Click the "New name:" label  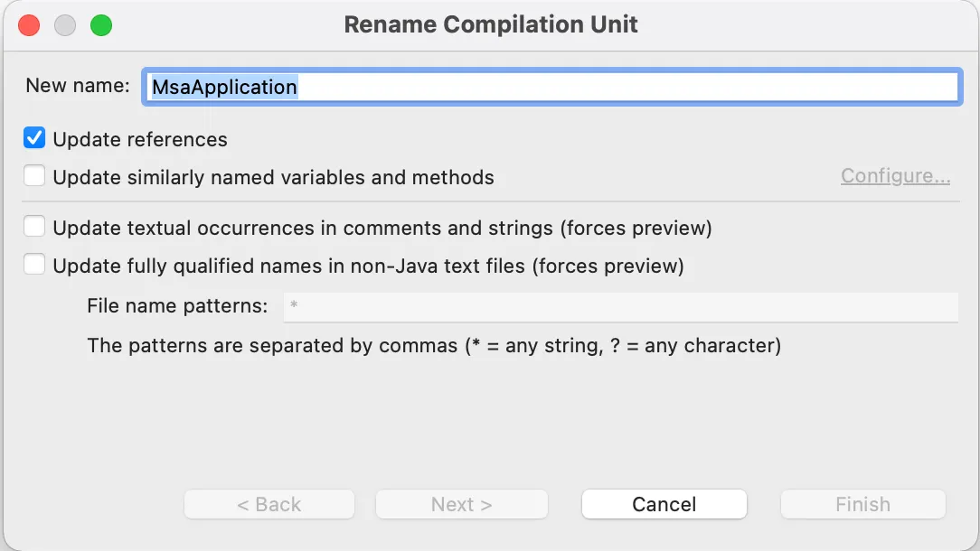(78, 86)
